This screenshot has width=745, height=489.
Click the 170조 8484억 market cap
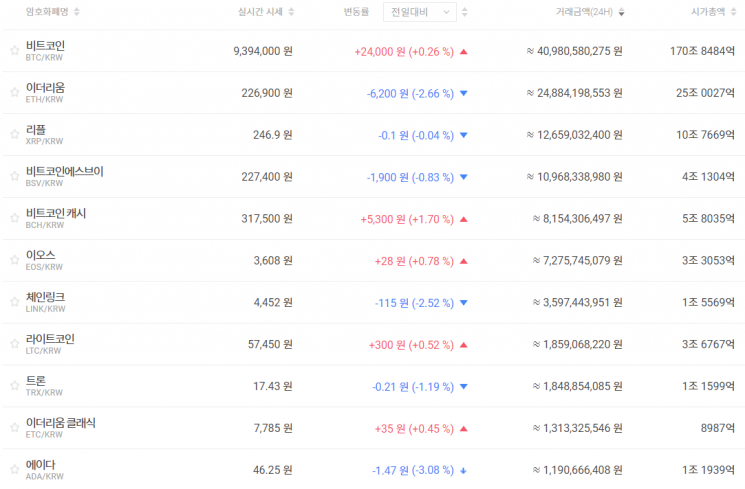coord(702,51)
